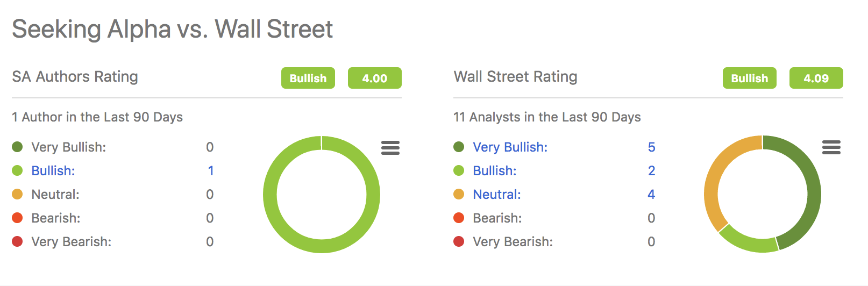
Task: Click the SA Authors Bullish count 1
Action: pyautogui.click(x=210, y=171)
